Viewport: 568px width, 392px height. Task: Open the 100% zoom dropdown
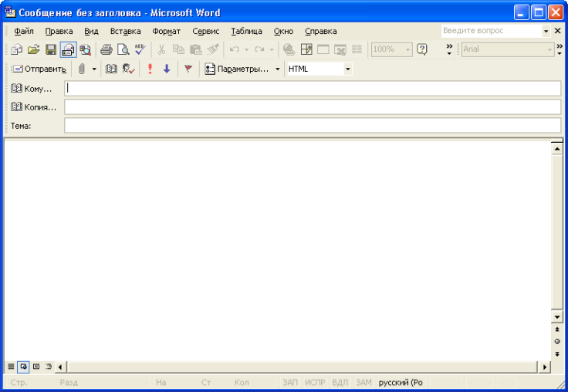tap(408, 49)
